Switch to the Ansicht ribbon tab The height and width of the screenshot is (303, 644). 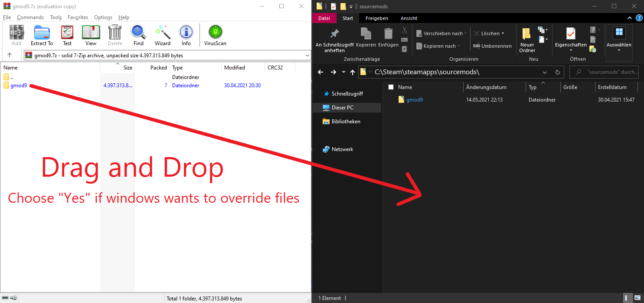coord(409,18)
